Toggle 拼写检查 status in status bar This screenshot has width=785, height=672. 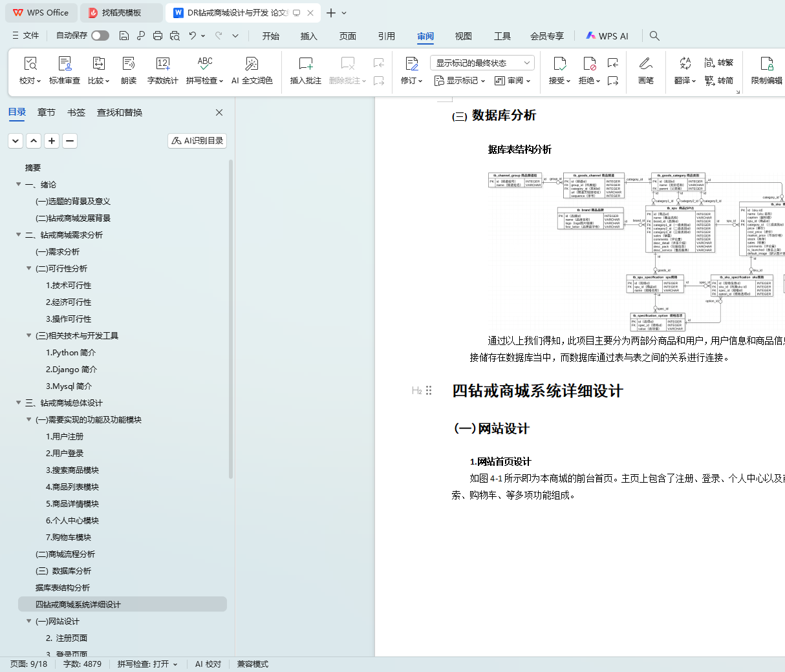pyautogui.click(x=147, y=664)
